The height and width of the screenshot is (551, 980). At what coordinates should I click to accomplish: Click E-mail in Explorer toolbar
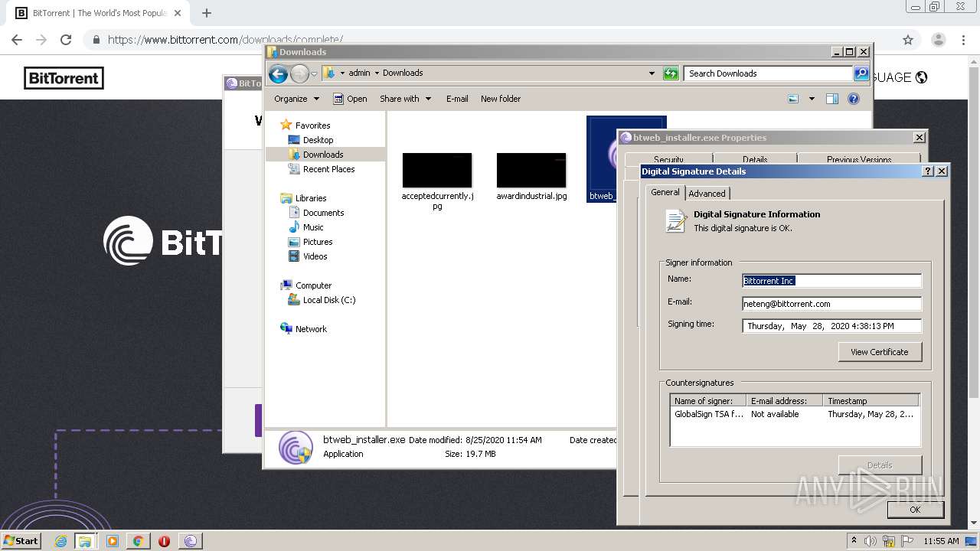(x=457, y=99)
